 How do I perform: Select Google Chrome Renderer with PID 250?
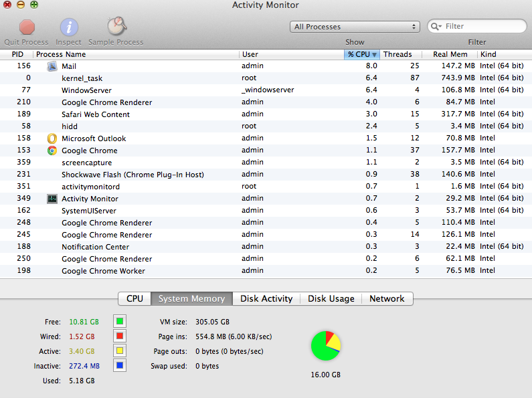(266, 259)
